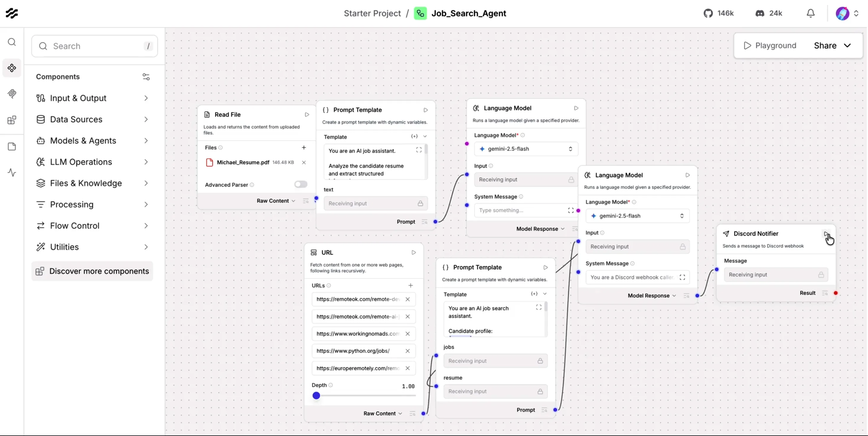Click the Starter Project breadcrumb
This screenshot has width=868, height=436.
pyautogui.click(x=372, y=13)
